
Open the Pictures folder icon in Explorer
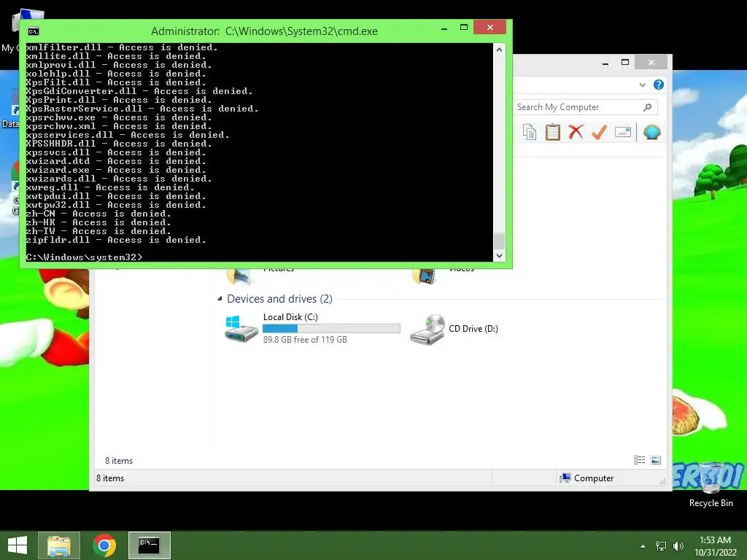[239, 276]
